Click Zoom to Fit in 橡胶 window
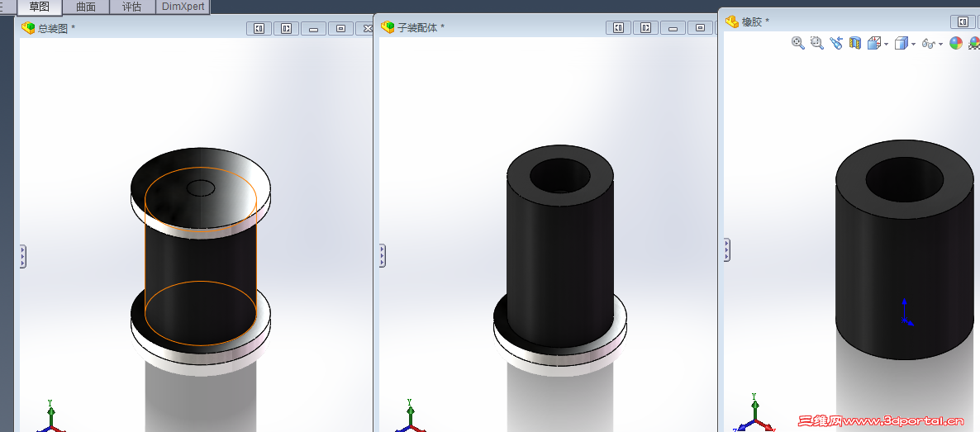This screenshot has height=432, width=980. point(798,43)
